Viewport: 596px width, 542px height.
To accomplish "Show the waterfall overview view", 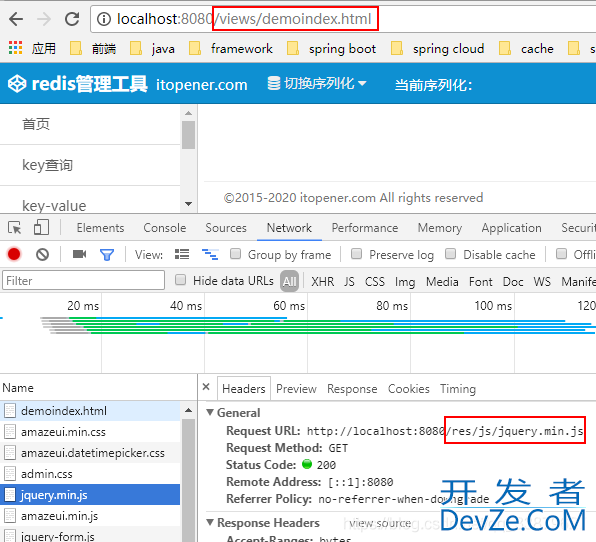I will pyautogui.click(x=210, y=254).
